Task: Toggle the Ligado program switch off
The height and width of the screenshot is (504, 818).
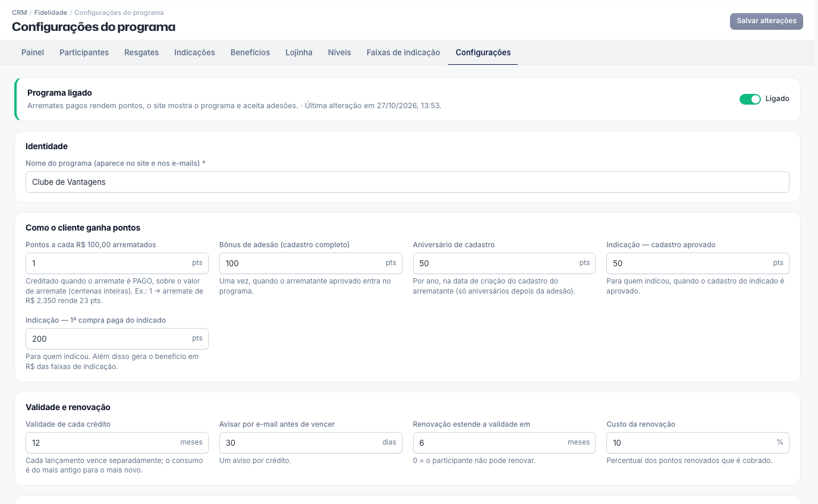Action: [750, 99]
